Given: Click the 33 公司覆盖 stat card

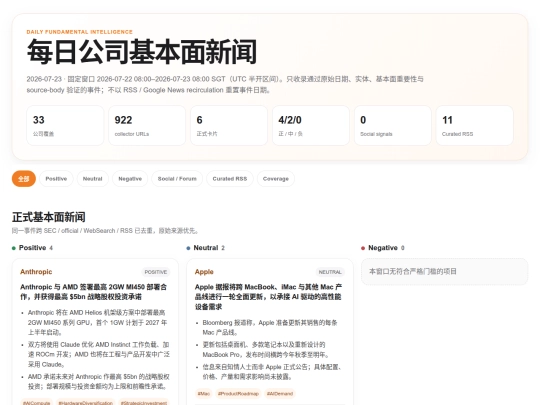Looking at the screenshot, I should click(x=65, y=125).
